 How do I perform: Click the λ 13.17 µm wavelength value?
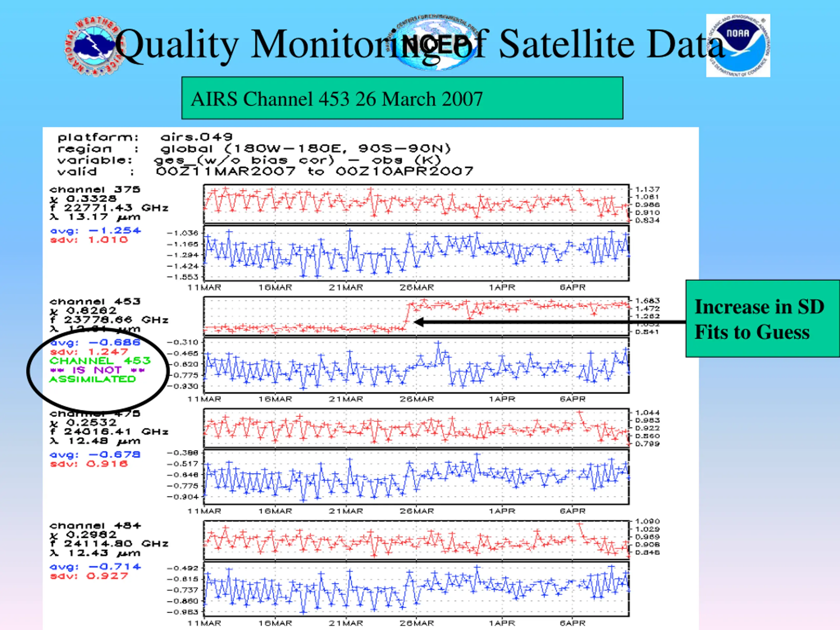click(x=95, y=217)
